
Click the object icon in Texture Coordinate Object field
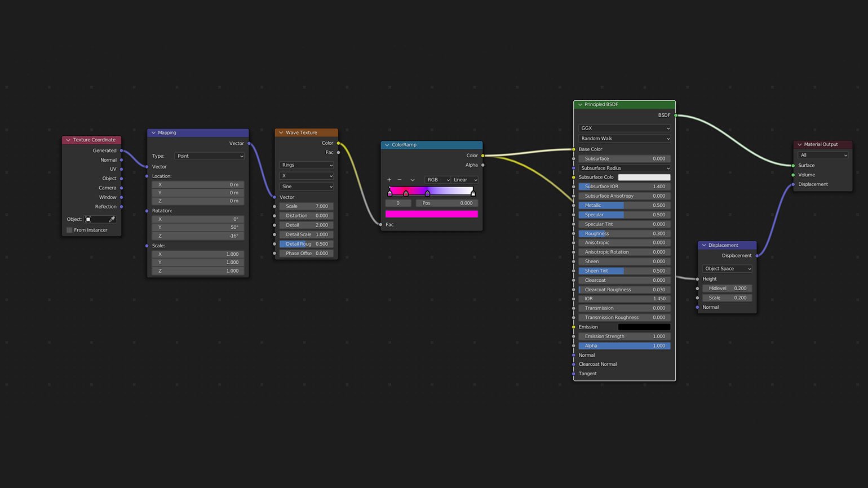(88, 219)
